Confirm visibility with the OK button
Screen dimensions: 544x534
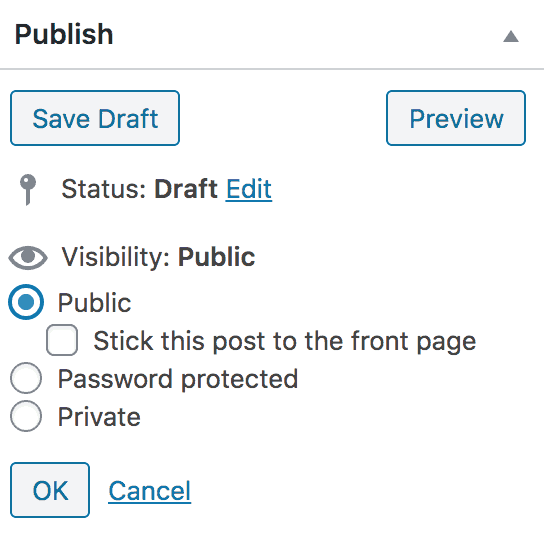pos(50,490)
